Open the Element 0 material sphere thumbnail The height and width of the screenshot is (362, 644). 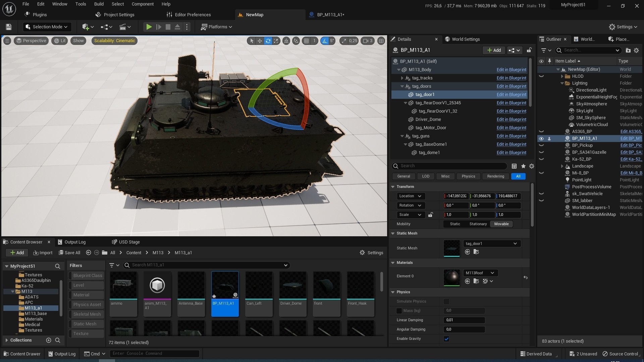click(452, 277)
